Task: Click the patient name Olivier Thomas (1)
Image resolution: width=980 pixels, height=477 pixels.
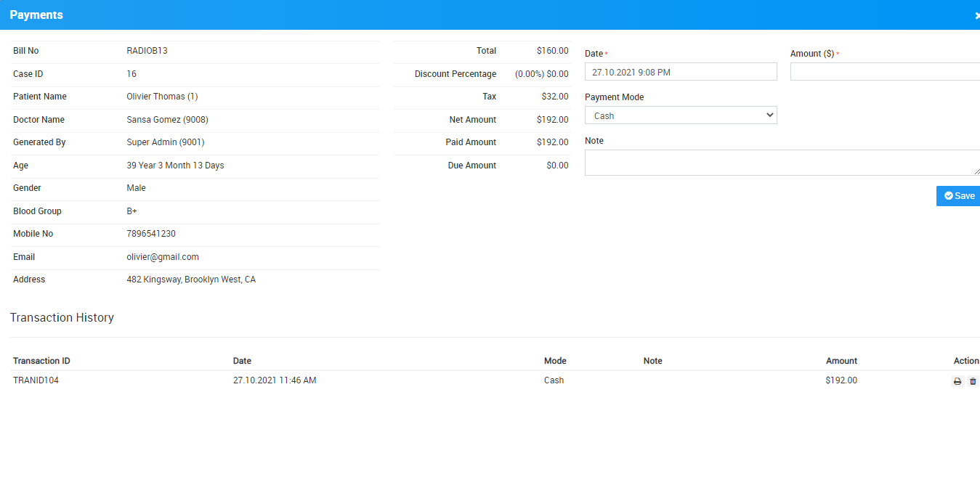Action: (x=162, y=97)
